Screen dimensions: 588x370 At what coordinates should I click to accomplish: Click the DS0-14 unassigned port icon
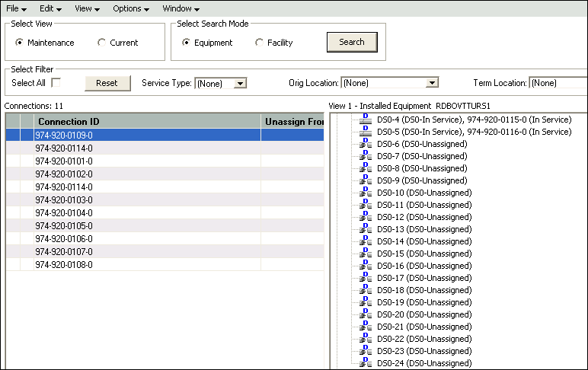(x=366, y=241)
